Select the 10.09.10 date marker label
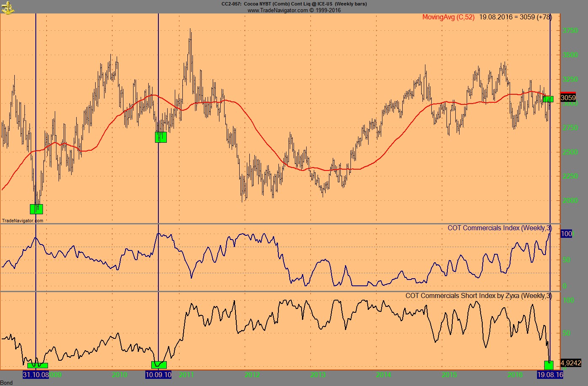This screenshot has height=386, width=588. pos(158,375)
